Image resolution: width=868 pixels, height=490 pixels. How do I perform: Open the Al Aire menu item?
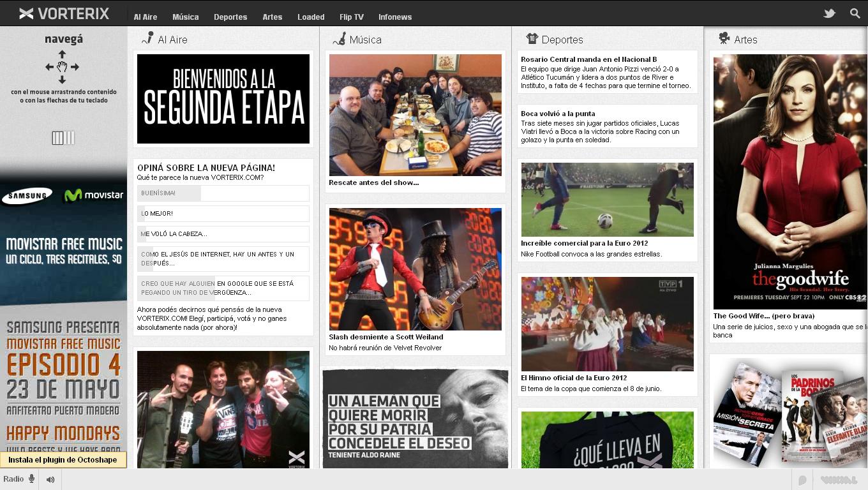tap(146, 17)
